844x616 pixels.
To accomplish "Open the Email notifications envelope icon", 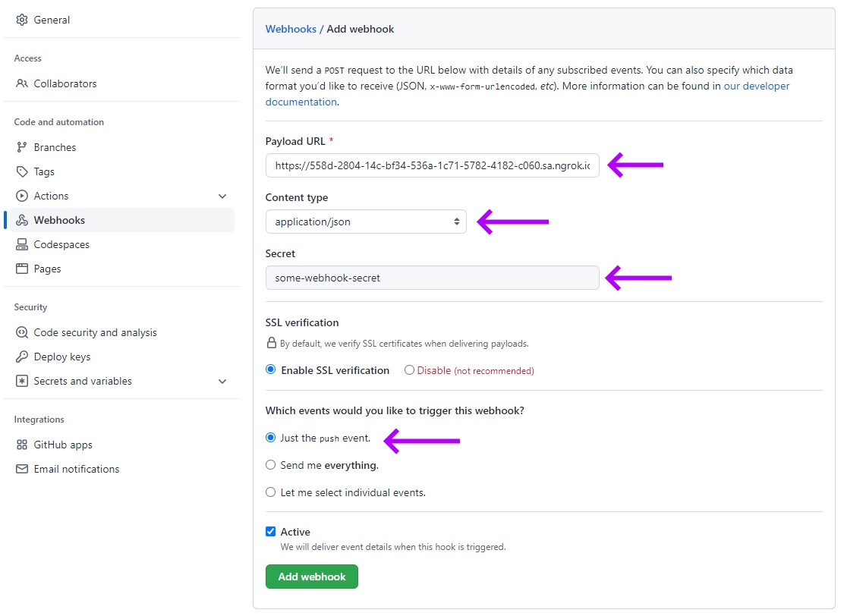I will (21, 469).
